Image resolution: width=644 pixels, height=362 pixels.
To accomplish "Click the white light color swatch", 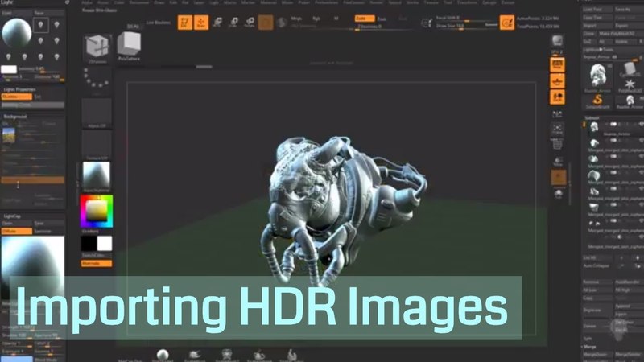I will coord(9,69).
